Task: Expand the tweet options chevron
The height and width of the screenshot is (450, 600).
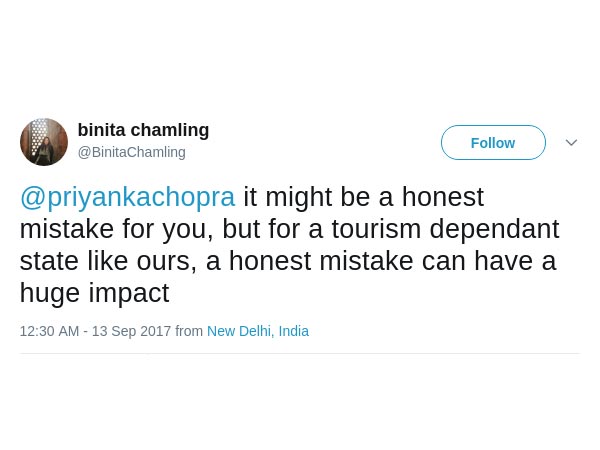Action: coord(571,143)
